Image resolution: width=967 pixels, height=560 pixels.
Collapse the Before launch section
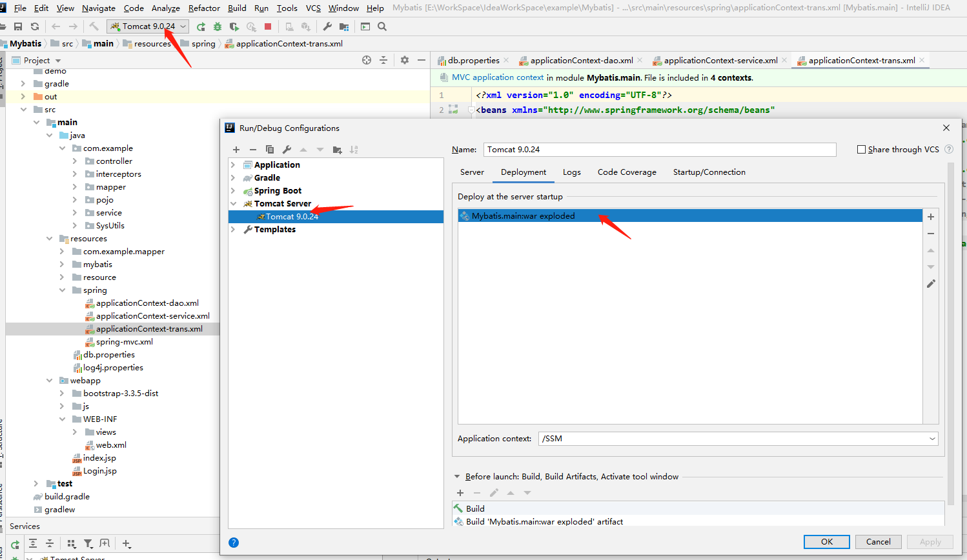457,477
